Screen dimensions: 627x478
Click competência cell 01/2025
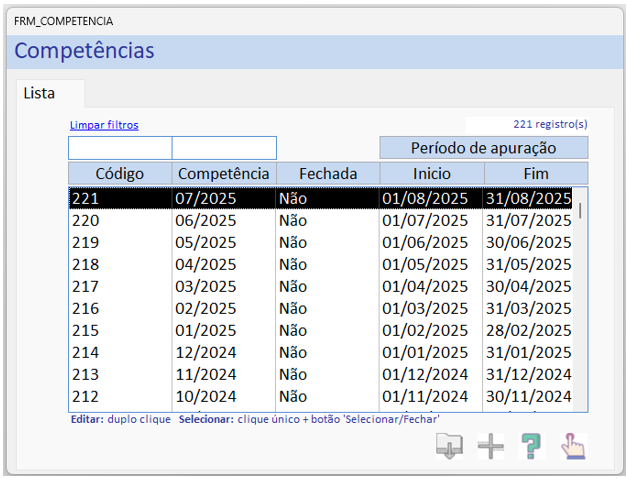pos(206,330)
